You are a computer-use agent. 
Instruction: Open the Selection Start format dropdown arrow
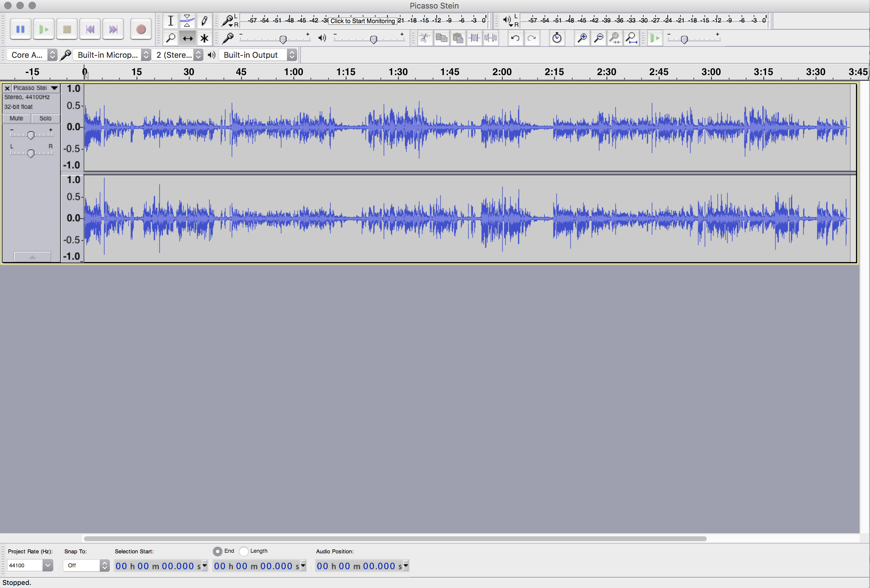pos(204,566)
